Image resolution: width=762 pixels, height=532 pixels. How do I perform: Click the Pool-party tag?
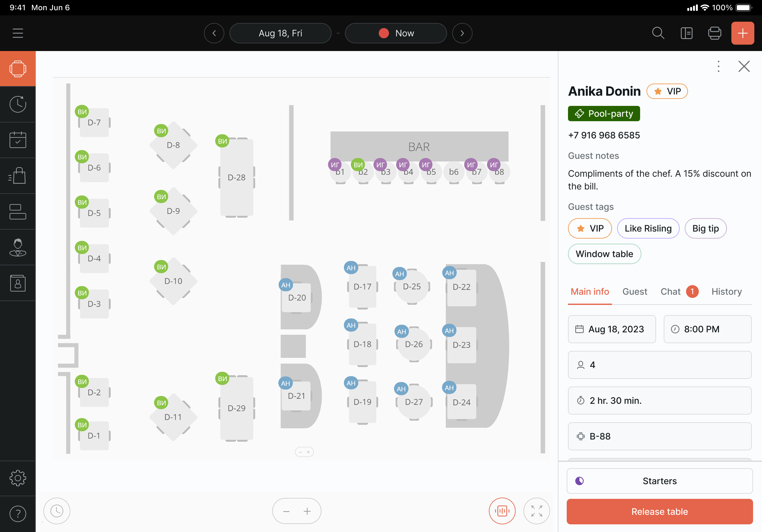click(x=604, y=114)
